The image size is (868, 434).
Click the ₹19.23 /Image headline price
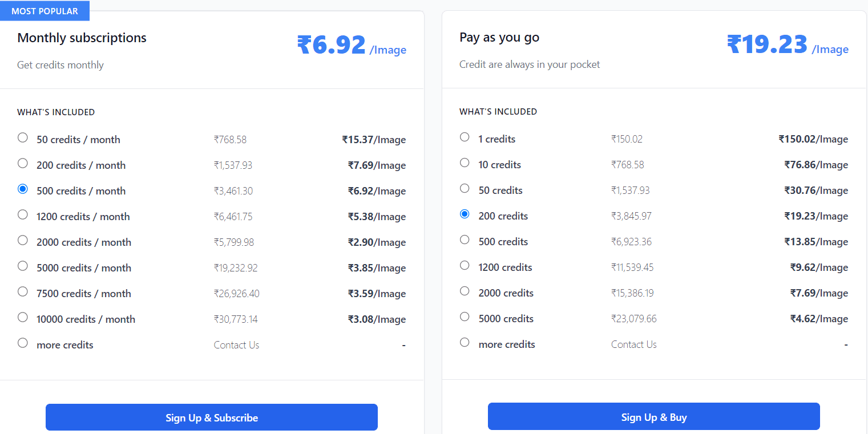788,44
